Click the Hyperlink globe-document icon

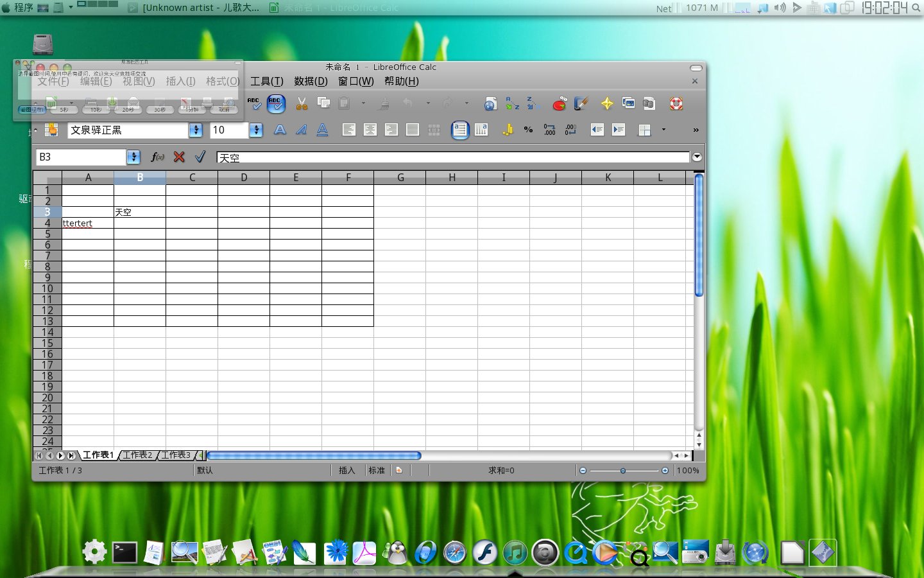(x=490, y=103)
